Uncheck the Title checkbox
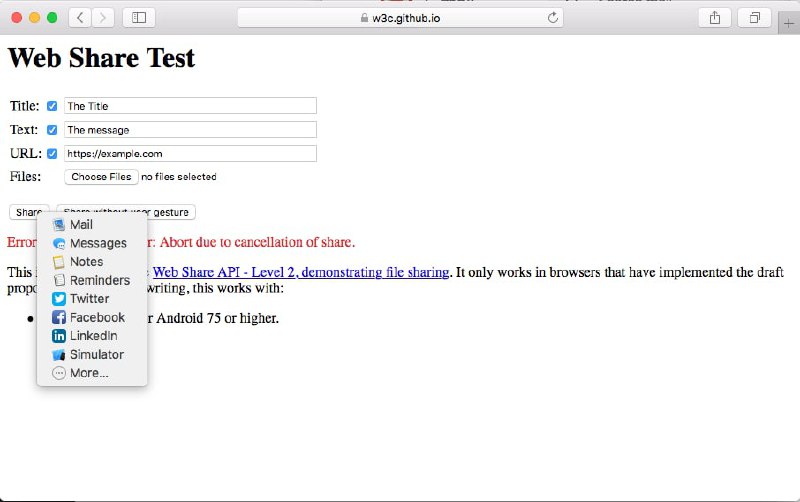The width and height of the screenshot is (800, 502). pyautogui.click(x=52, y=106)
